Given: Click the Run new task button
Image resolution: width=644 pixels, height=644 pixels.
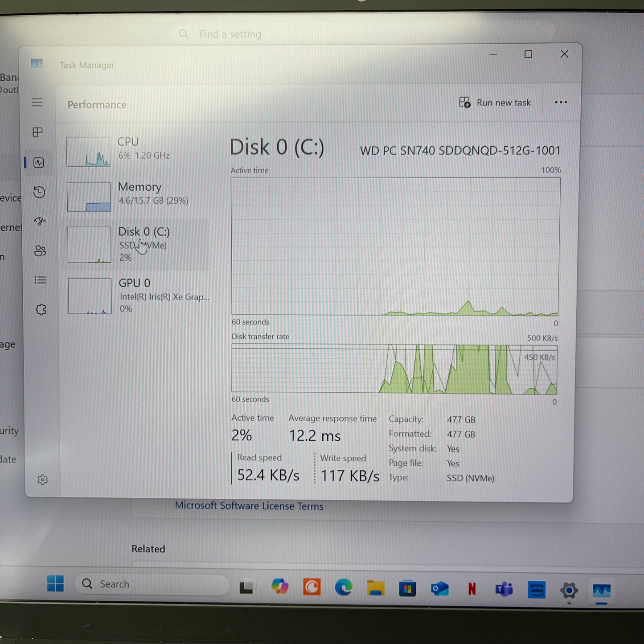Looking at the screenshot, I should point(495,103).
